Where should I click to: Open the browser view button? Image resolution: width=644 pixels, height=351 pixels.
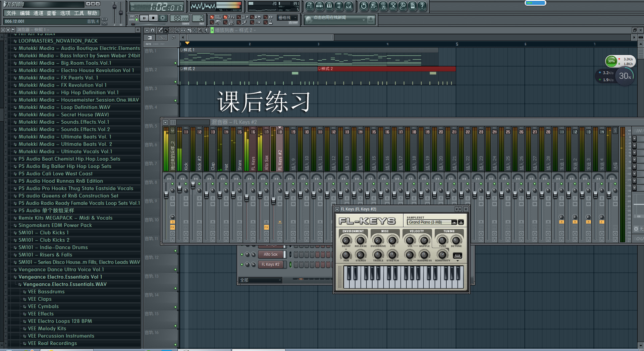[x=339, y=6]
